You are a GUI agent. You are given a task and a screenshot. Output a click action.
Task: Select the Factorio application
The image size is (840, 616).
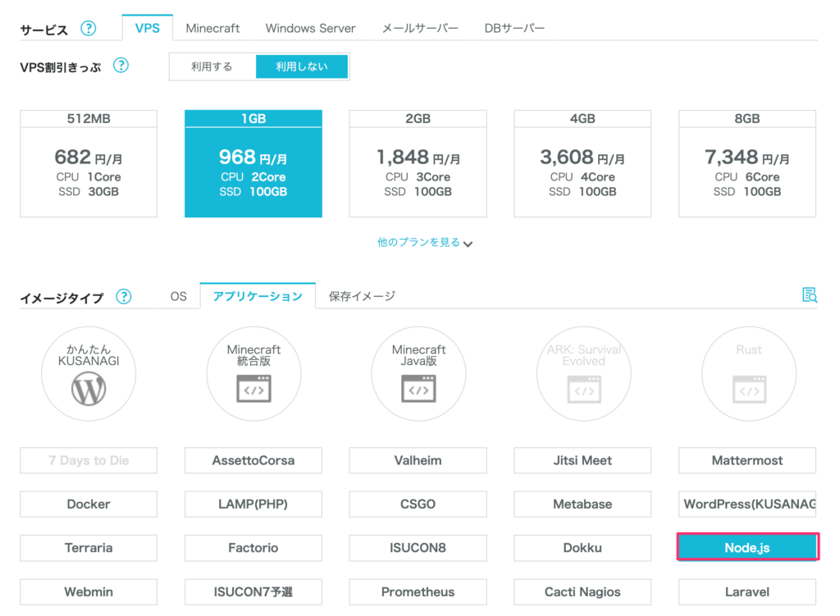point(253,548)
